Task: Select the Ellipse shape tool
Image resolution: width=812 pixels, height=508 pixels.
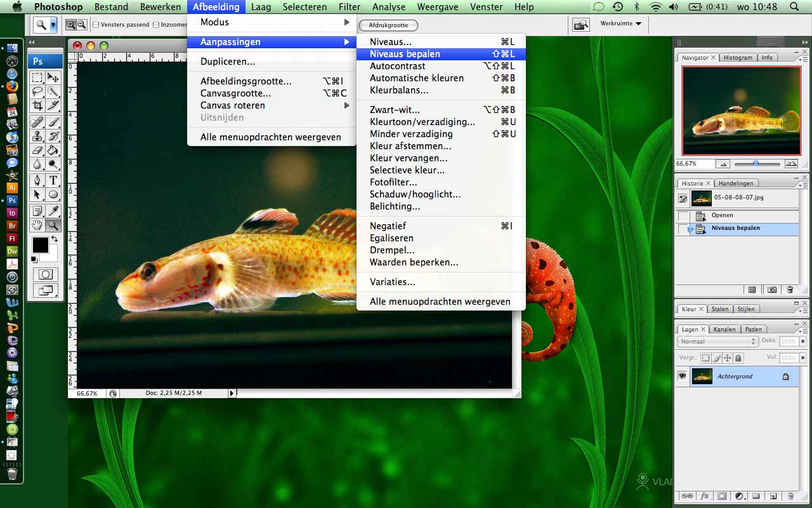Action: 53,194
